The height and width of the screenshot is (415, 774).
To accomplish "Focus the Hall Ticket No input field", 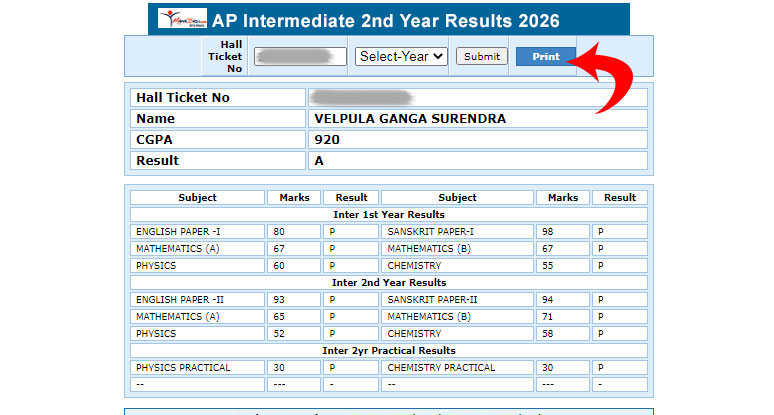I will pyautogui.click(x=300, y=57).
